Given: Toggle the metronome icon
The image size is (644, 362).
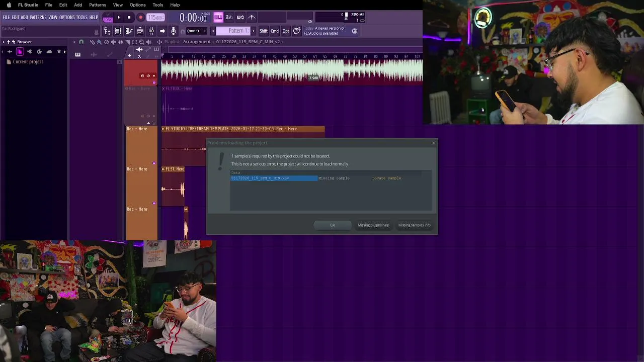Looking at the screenshot, I should coord(252,17).
